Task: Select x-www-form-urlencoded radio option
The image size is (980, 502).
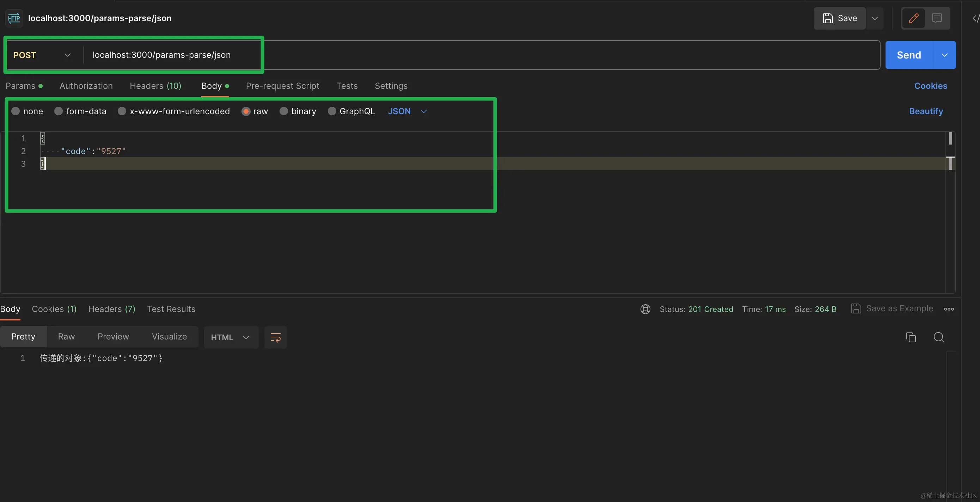Action: click(x=122, y=111)
